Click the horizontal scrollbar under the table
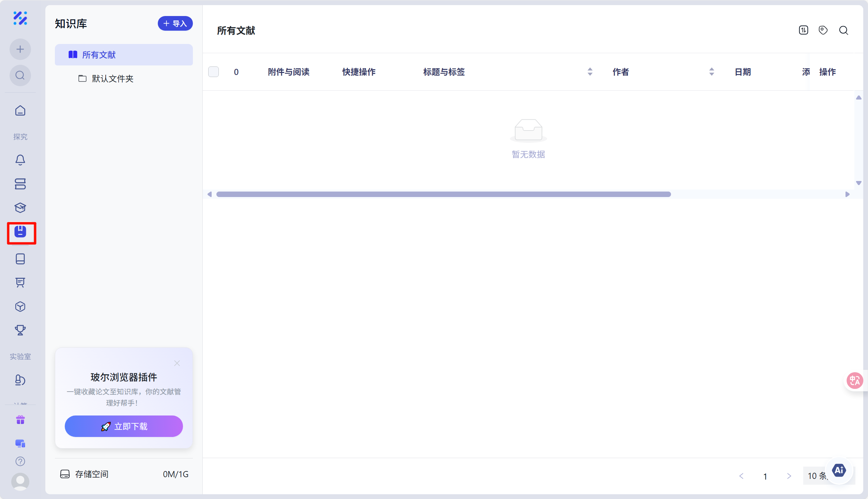 (x=443, y=194)
